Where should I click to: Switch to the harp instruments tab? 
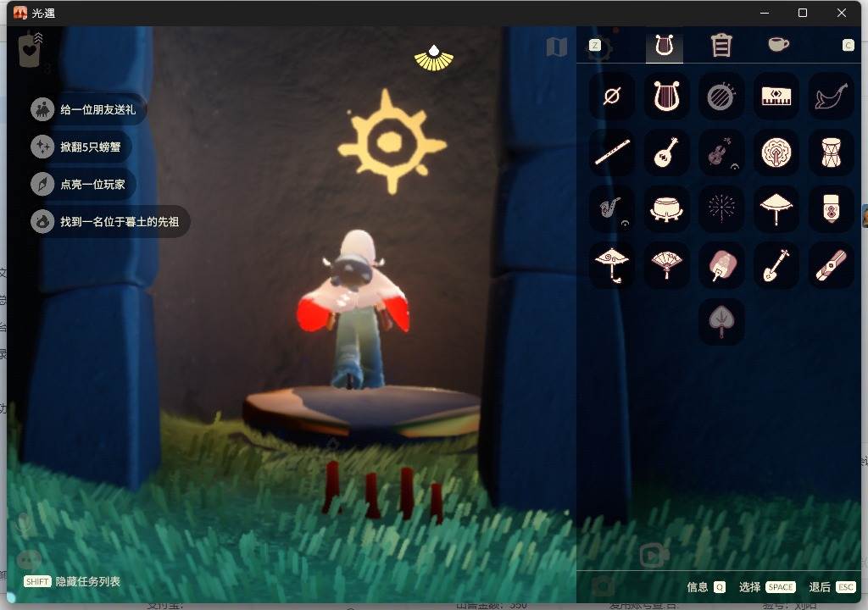coord(665,46)
